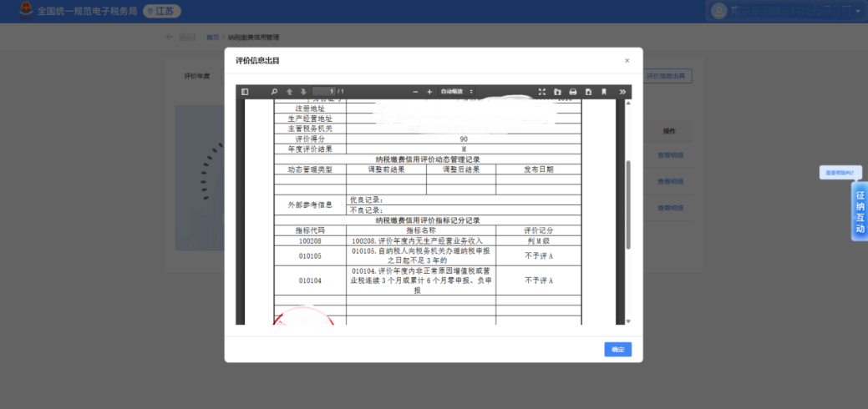Screen dimensions: 868x409
Task: Download the PDF document
Action: [x=588, y=92]
